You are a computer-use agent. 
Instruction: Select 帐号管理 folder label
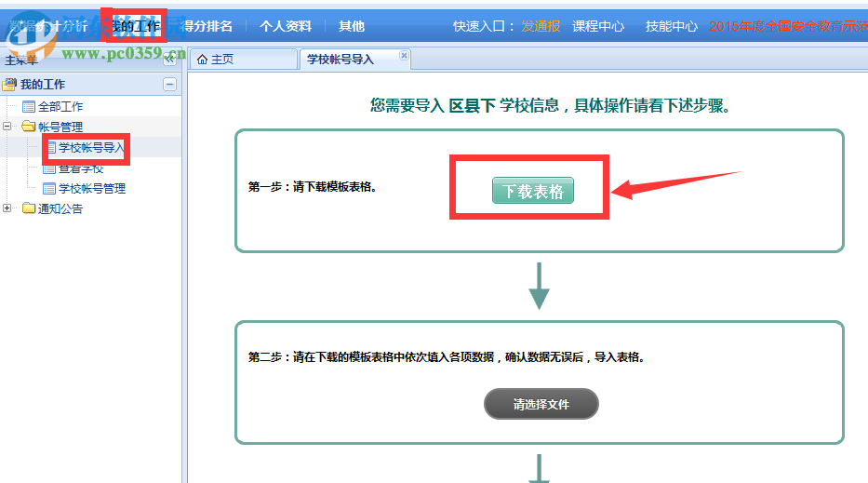tap(60, 127)
